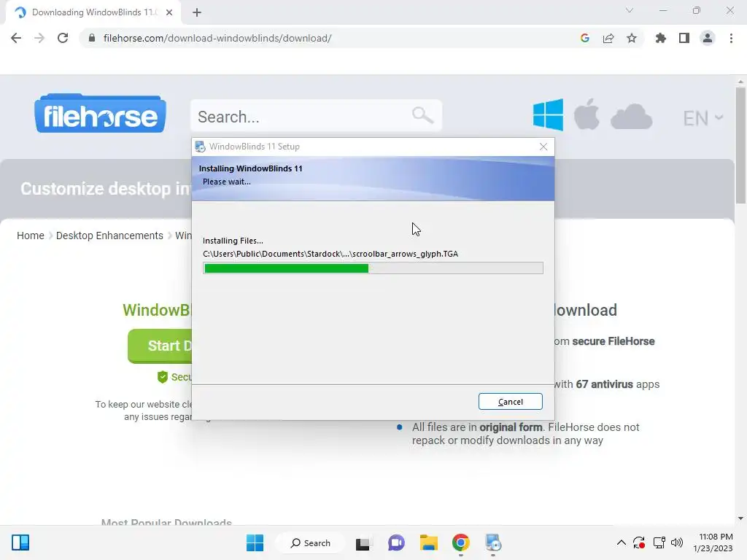Open the taskbar Search box
747x560 pixels.
311,542
